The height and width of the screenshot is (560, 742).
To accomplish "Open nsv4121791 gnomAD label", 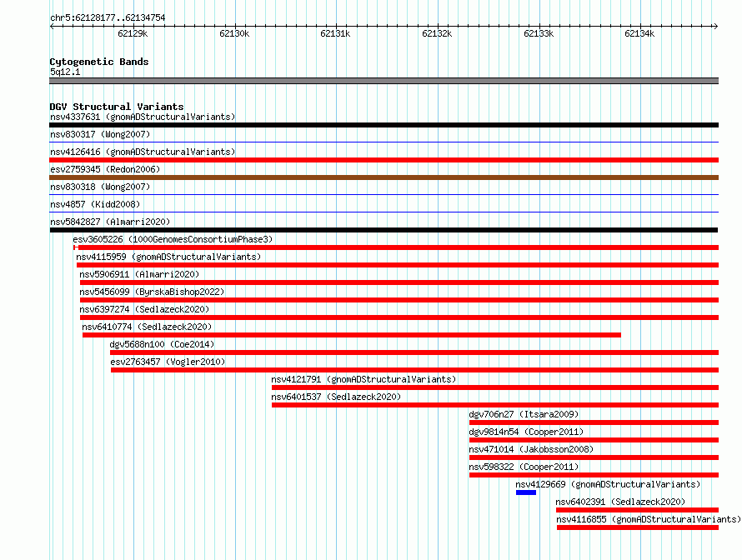I will (363, 379).
